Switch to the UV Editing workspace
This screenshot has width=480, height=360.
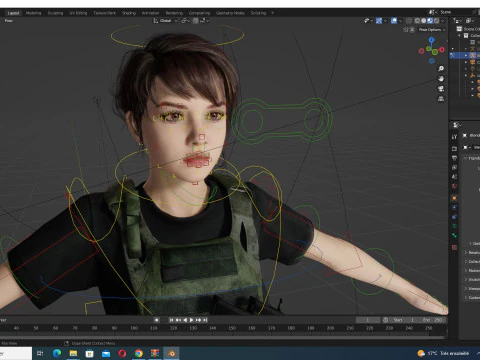(78, 13)
